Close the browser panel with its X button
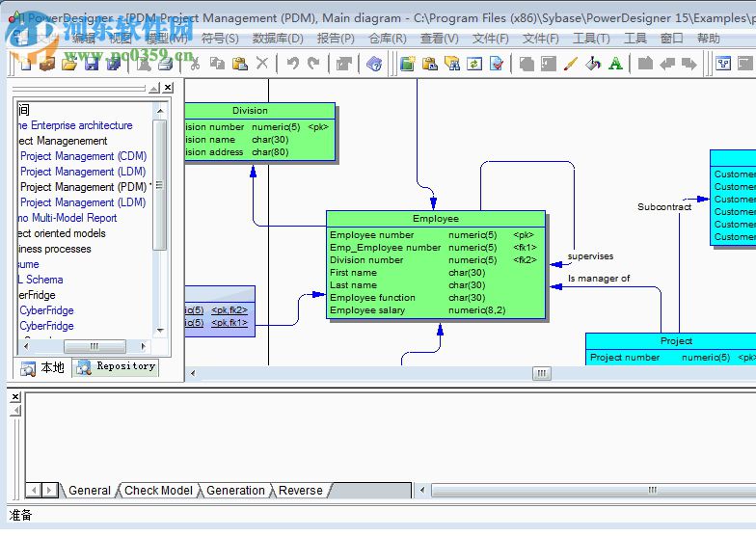Screen dimensions: 756x536 click(168, 88)
